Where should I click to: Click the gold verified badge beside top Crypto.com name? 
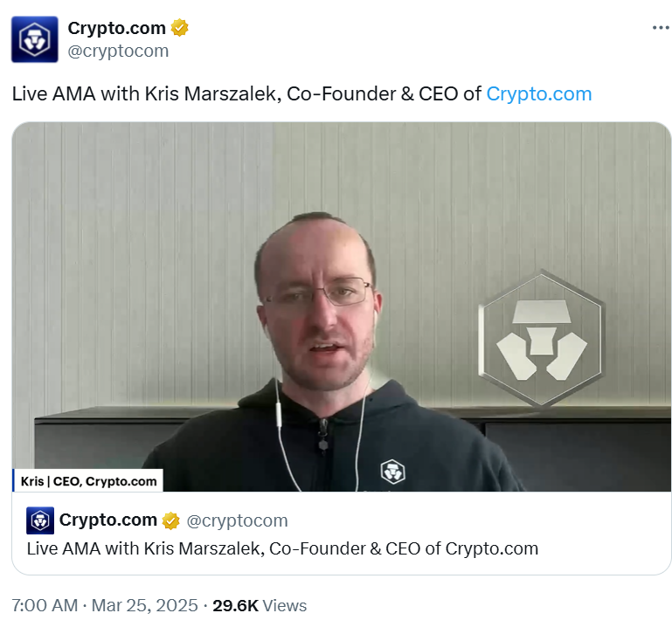click(x=179, y=28)
